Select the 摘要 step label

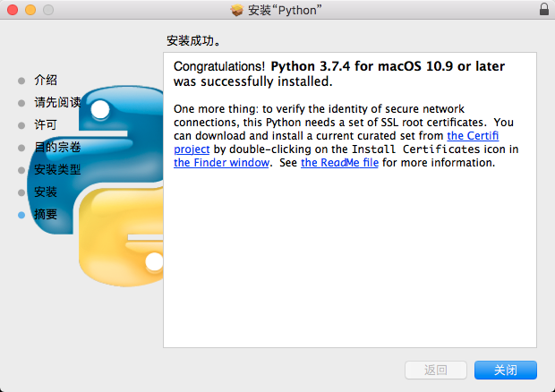[x=46, y=214]
